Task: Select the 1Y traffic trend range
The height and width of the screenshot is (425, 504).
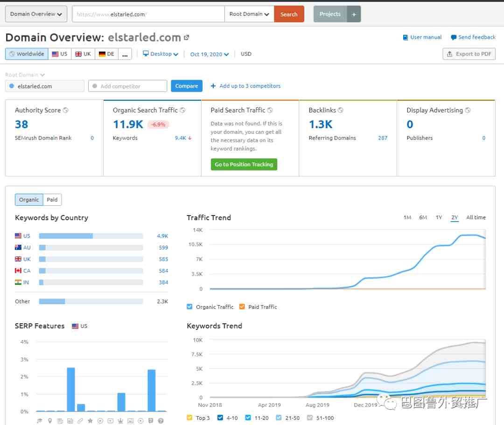Action: [x=439, y=217]
